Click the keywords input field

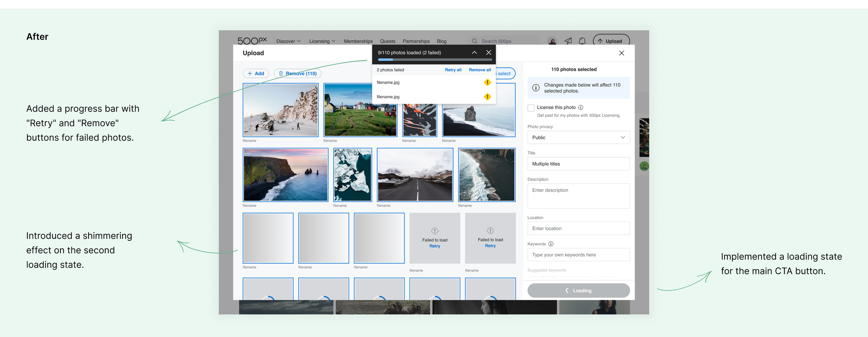coord(578,255)
